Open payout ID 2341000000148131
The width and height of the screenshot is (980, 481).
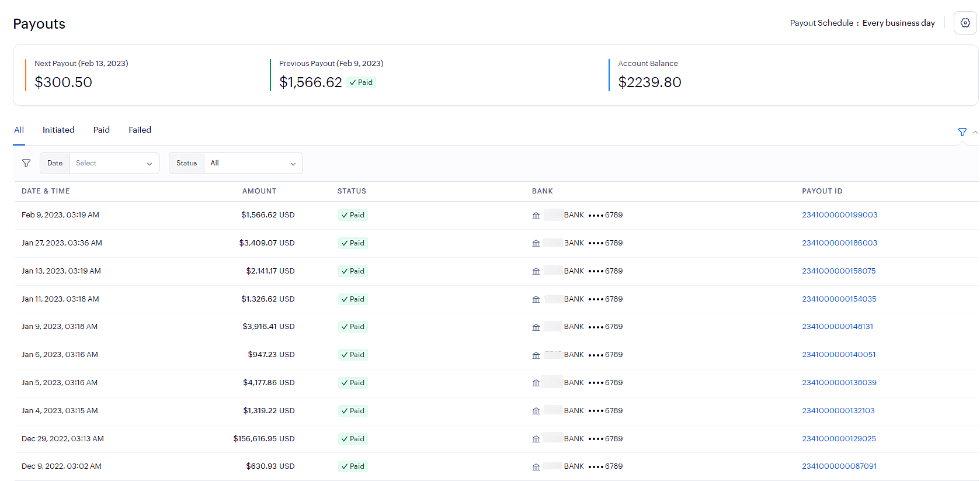pos(837,327)
